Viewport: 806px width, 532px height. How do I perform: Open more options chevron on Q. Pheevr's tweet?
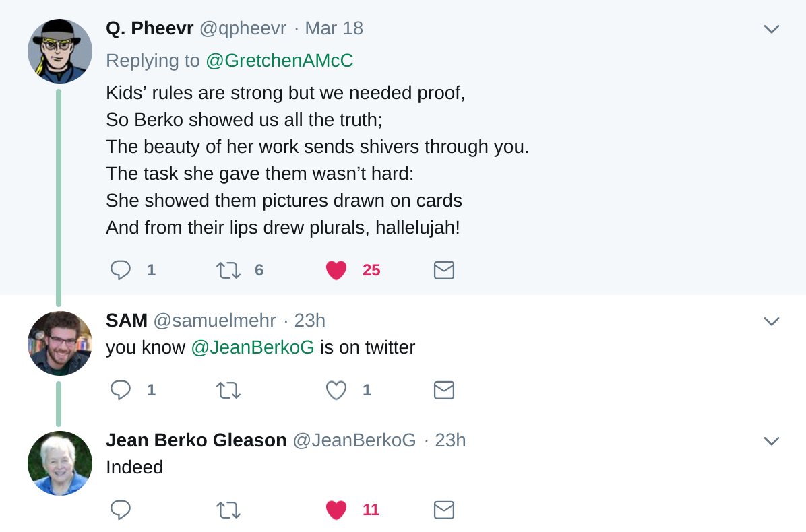[771, 28]
